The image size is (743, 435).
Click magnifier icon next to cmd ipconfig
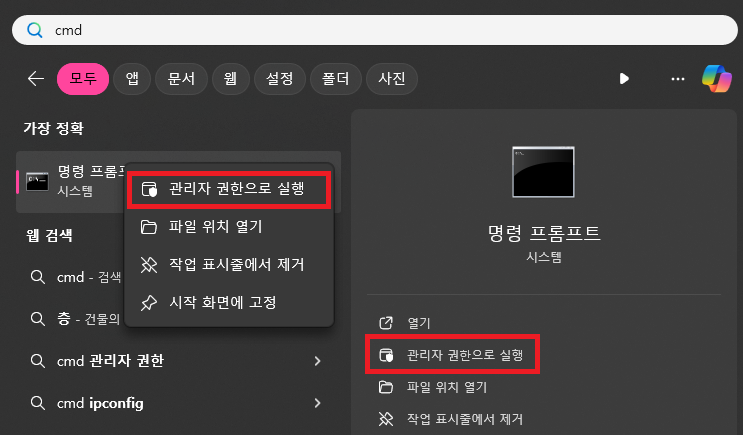point(37,403)
